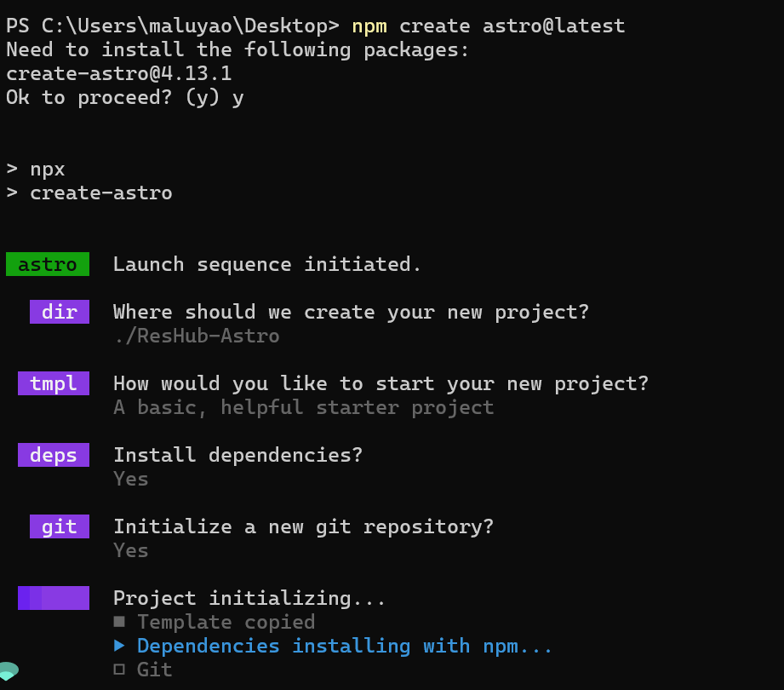Click the Yes under Install dependencies

pos(131,479)
